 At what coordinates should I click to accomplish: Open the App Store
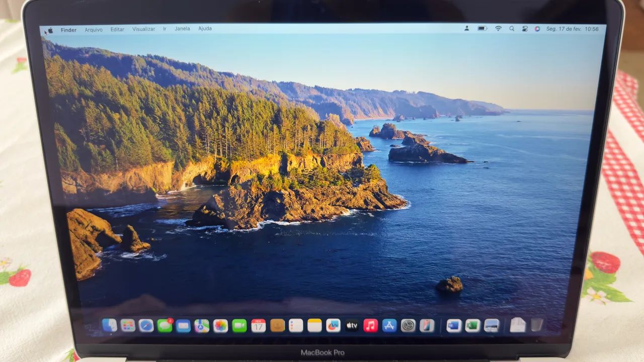click(x=389, y=325)
